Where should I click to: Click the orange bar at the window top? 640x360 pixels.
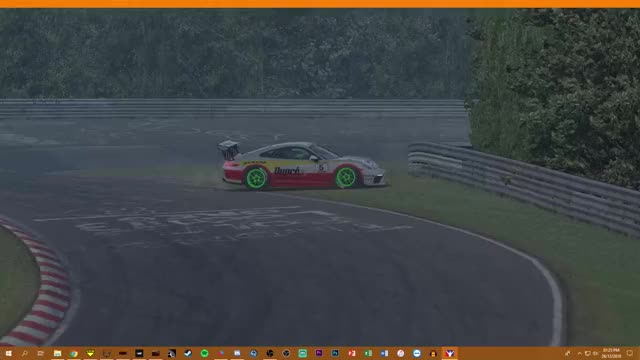pyautogui.click(x=320, y=4)
